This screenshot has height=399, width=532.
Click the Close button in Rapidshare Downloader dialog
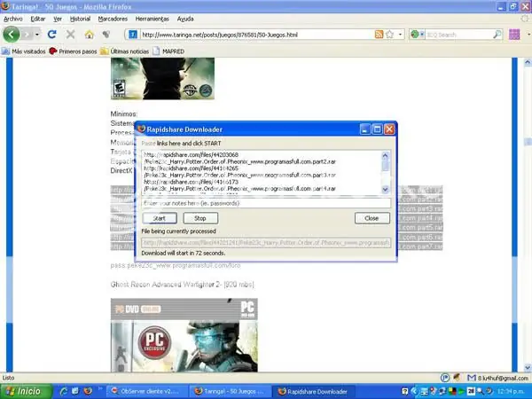[x=372, y=218]
